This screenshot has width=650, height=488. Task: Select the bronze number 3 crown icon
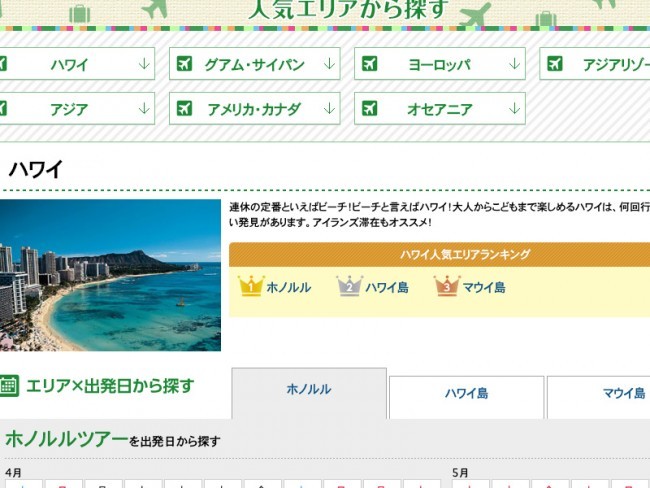tap(446, 287)
